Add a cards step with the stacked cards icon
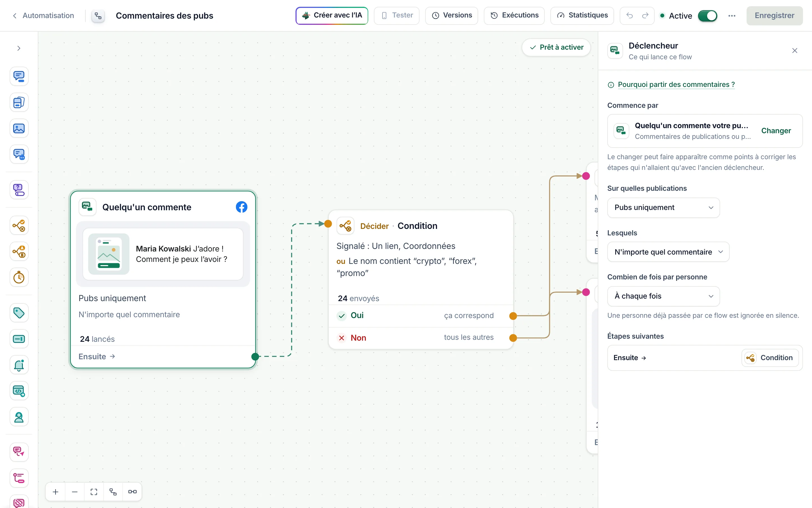 (x=19, y=102)
